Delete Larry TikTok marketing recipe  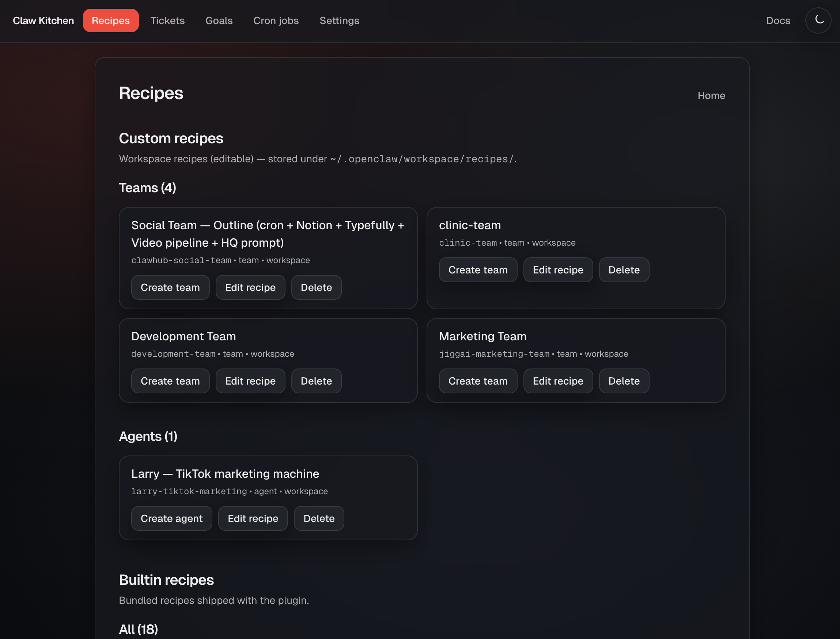[319, 518]
